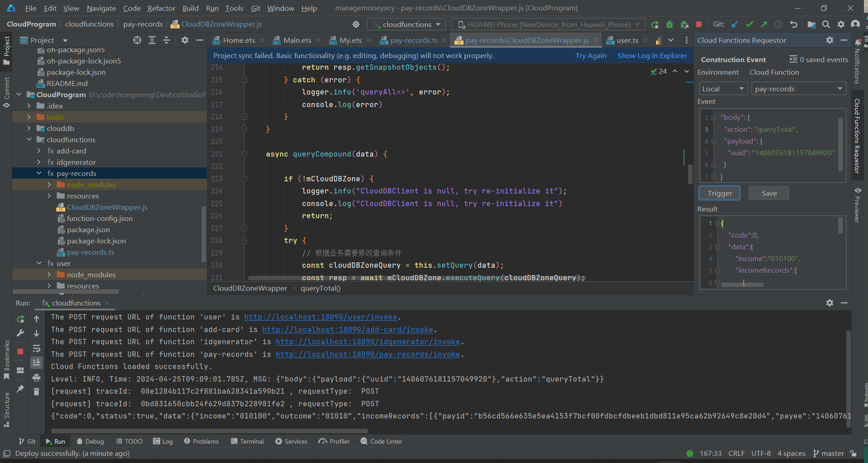Toggle Previewer side panel
The height and width of the screenshot is (463, 868).
click(857, 205)
